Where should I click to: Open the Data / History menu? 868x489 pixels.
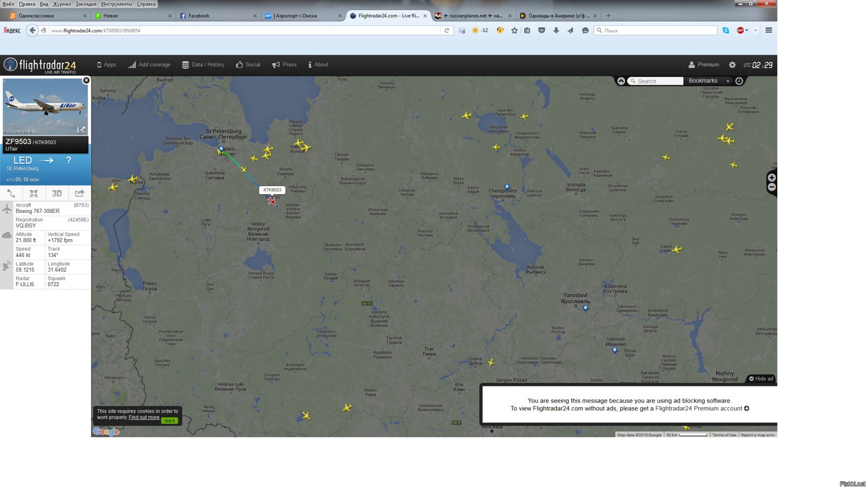click(x=203, y=65)
